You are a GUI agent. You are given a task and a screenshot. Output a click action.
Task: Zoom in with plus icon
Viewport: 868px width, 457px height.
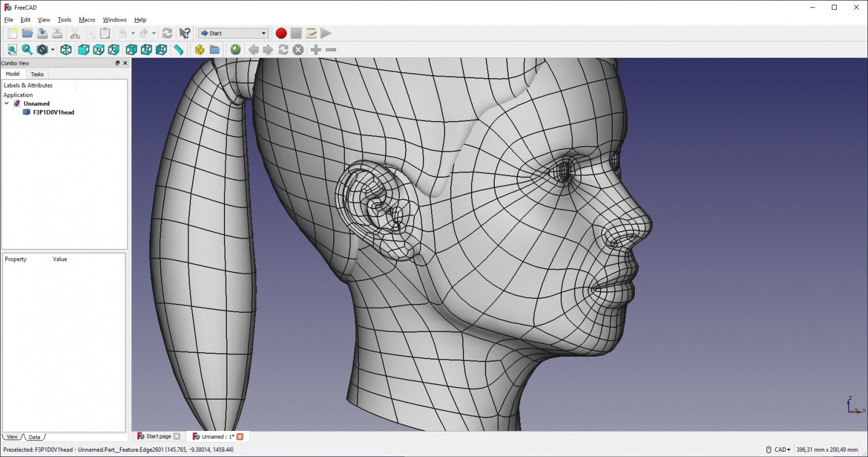(316, 50)
